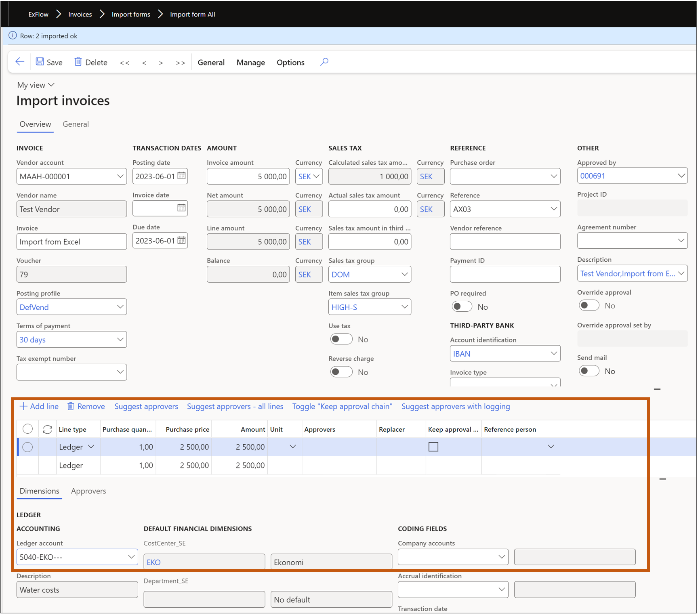Click the Invoice text field
The image size is (700, 615).
tap(71, 242)
